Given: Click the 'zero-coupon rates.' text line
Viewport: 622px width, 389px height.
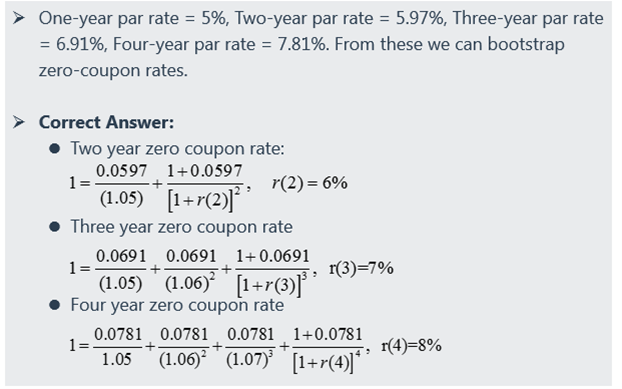Looking at the screenshot, I should 113,71.
